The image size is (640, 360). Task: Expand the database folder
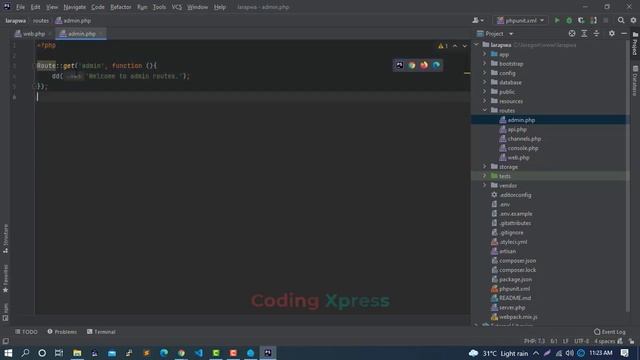485,82
